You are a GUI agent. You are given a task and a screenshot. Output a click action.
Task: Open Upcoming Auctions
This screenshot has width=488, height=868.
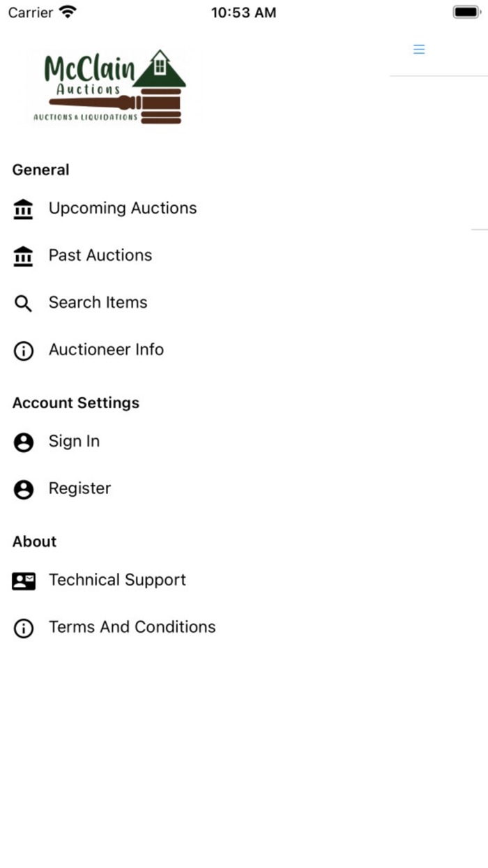(123, 208)
